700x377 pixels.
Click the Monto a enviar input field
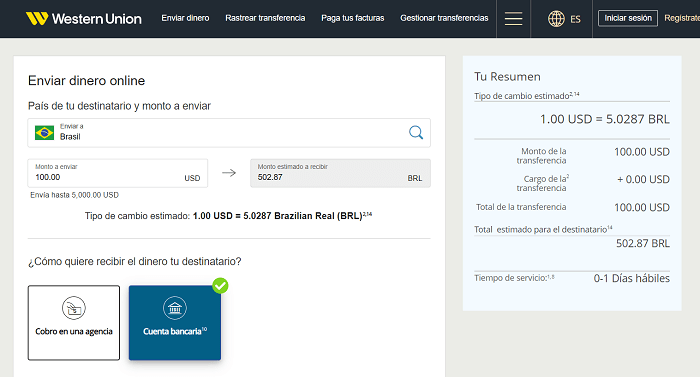point(118,173)
